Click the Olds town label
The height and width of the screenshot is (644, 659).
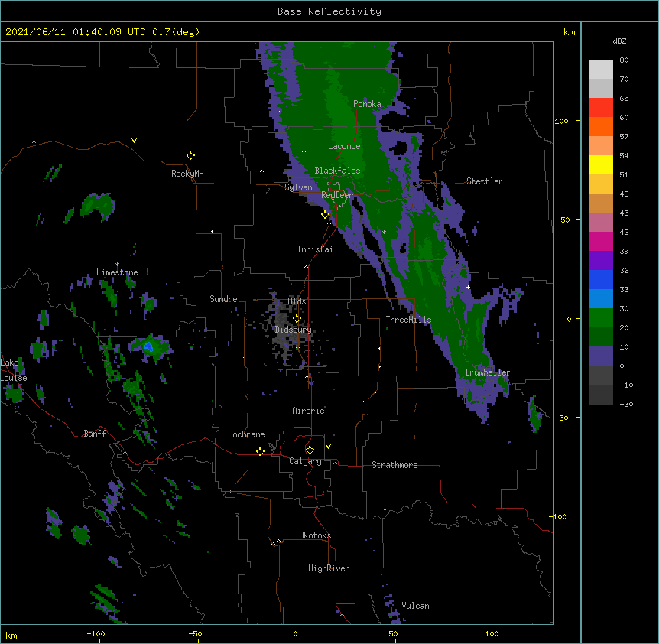[297, 301]
